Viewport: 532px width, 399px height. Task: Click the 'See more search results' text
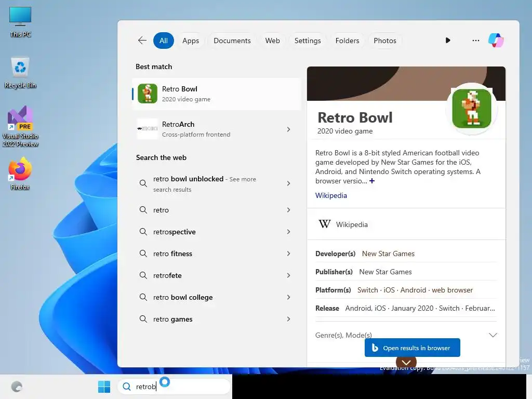[x=205, y=184]
